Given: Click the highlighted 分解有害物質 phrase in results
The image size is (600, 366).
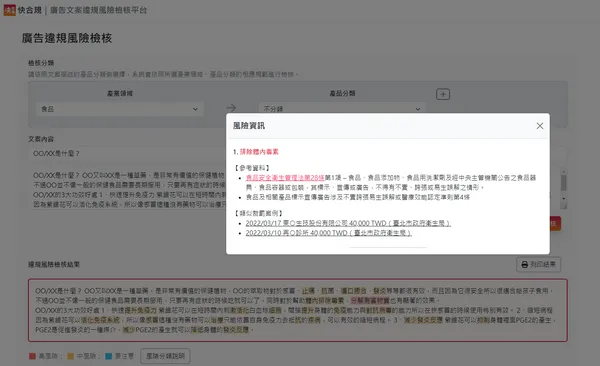Looking at the screenshot, I should 370,301.
